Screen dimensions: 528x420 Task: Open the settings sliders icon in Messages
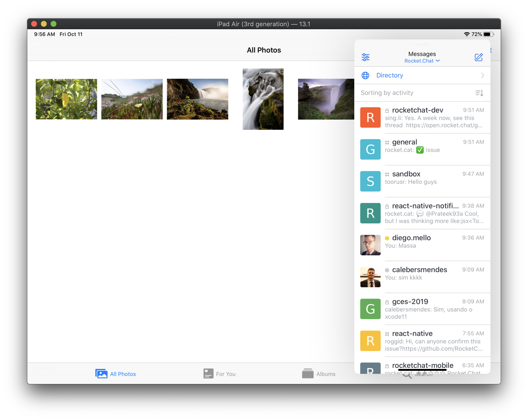click(x=365, y=57)
